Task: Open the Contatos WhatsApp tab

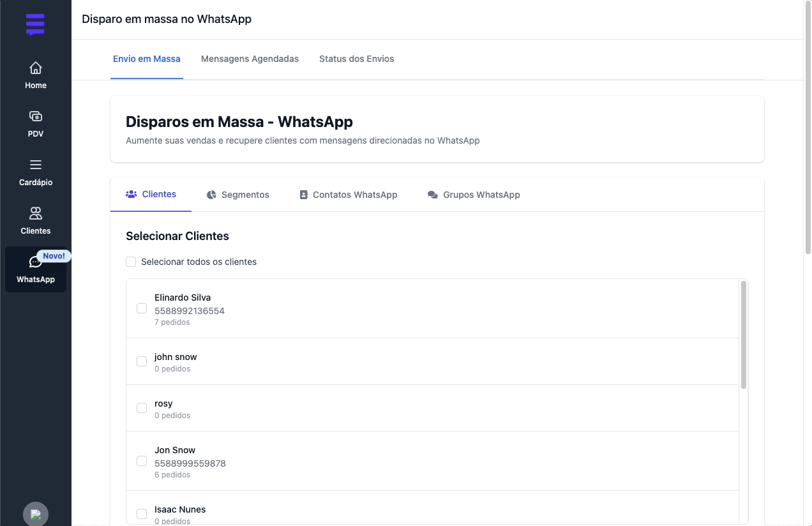Action: tap(349, 195)
